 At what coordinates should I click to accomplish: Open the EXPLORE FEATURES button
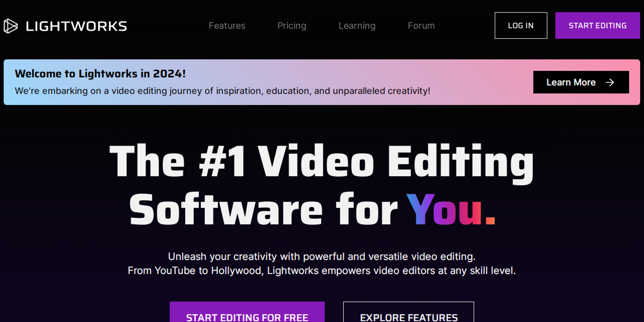409,312
